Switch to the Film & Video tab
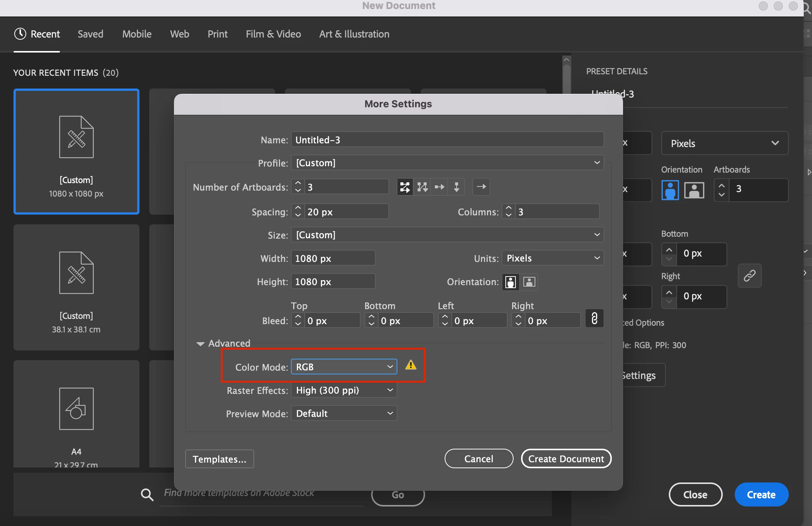 click(x=273, y=34)
